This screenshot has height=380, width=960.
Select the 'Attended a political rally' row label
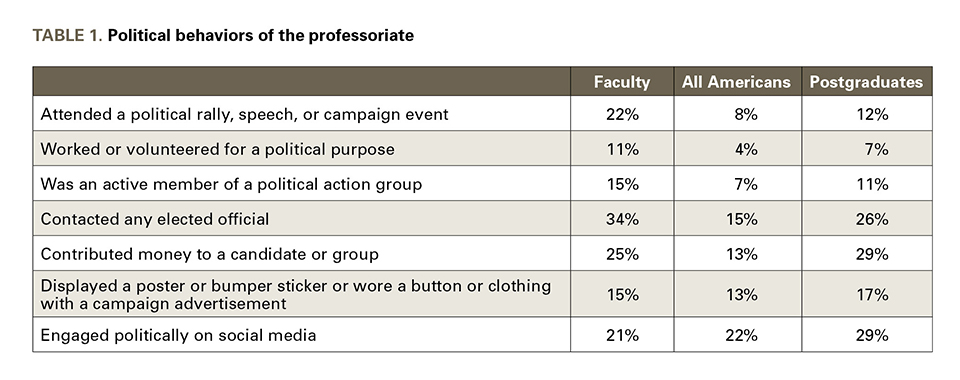click(x=244, y=114)
